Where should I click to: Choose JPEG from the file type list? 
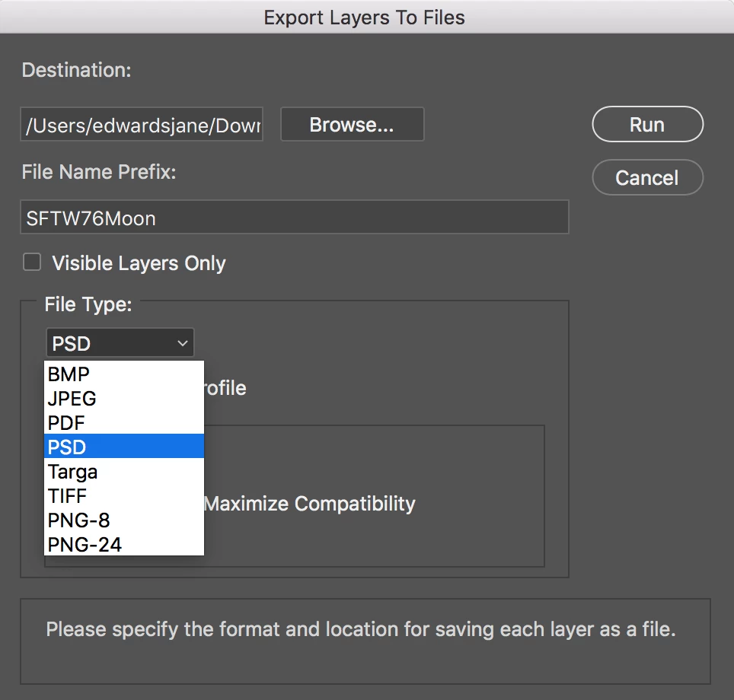click(x=124, y=398)
